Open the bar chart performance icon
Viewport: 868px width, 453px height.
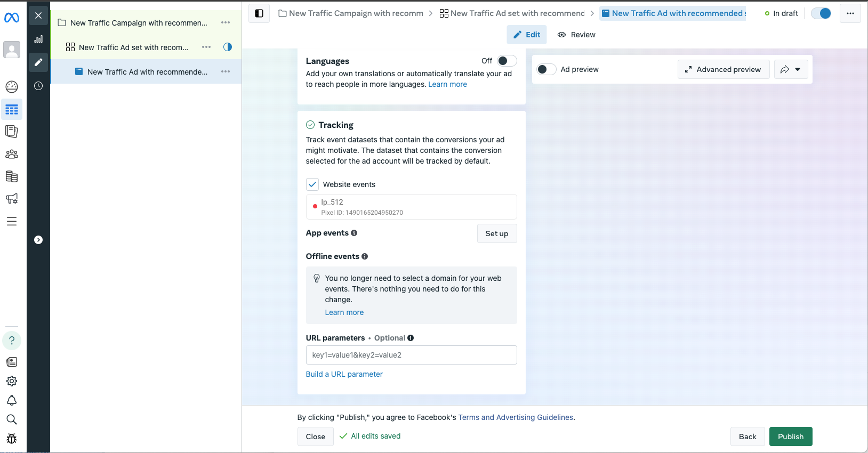pyautogui.click(x=38, y=39)
